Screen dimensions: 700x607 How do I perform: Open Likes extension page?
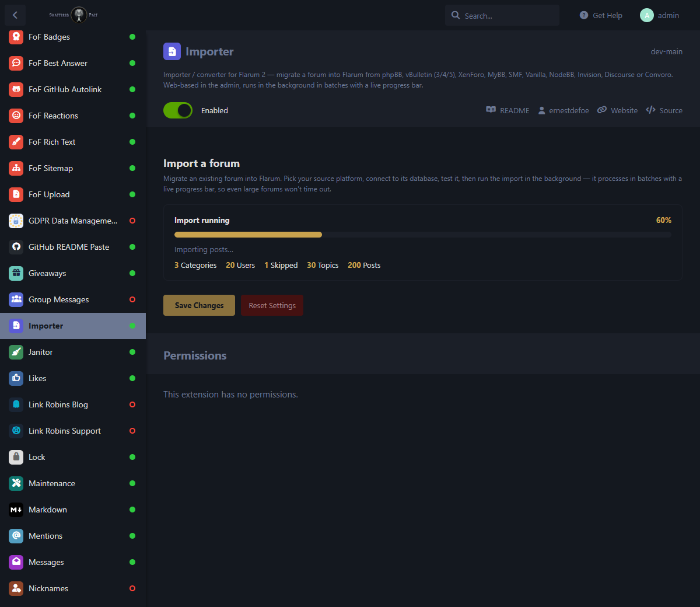(x=73, y=378)
